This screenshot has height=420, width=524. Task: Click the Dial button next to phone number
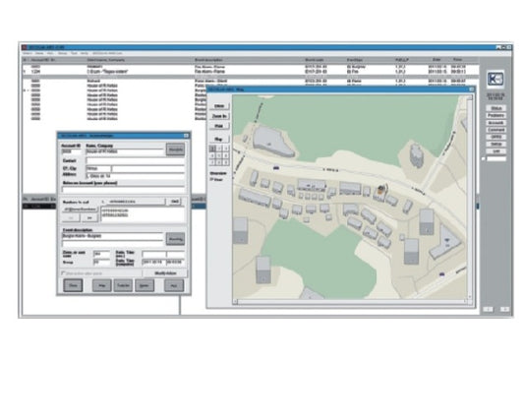[175, 202]
